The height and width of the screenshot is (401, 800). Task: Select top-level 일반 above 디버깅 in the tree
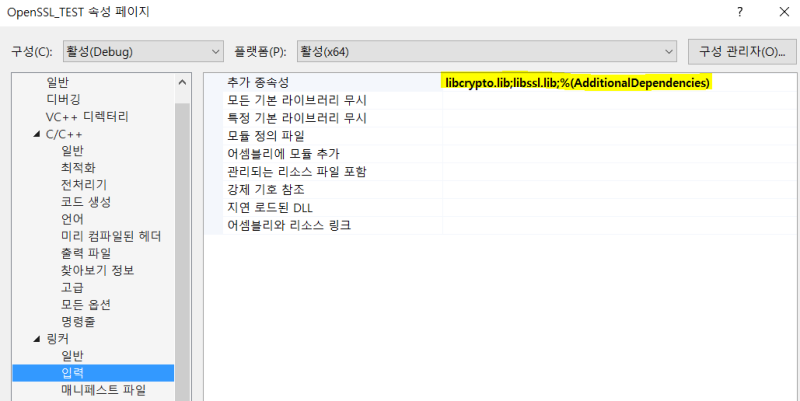point(57,82)
